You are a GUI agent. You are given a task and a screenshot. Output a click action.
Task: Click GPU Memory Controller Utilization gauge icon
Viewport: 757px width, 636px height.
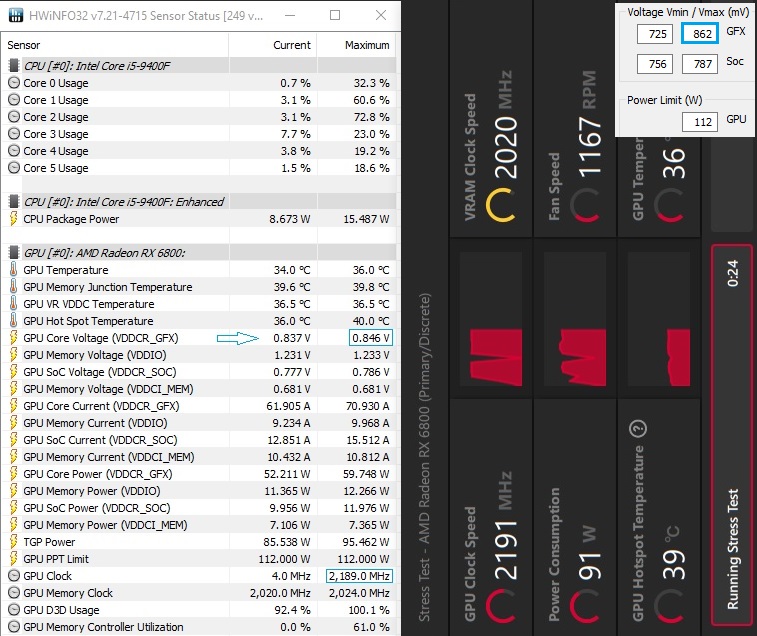coord(14,627)
